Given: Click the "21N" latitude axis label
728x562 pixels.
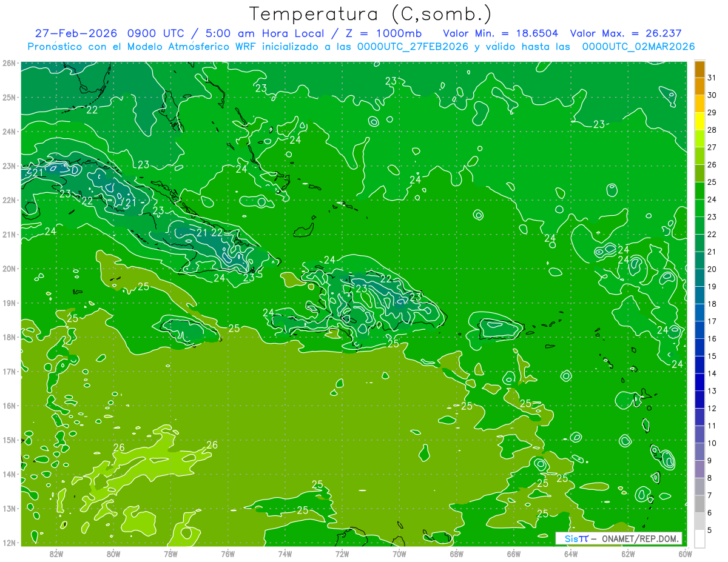Looking at the screenshot, I should click(x=8, y=235).
